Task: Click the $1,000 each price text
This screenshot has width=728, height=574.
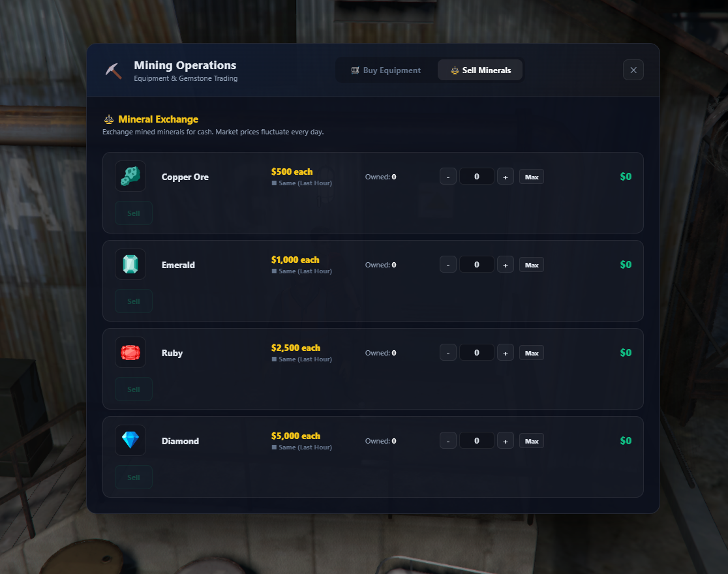Action: [296, 260]
